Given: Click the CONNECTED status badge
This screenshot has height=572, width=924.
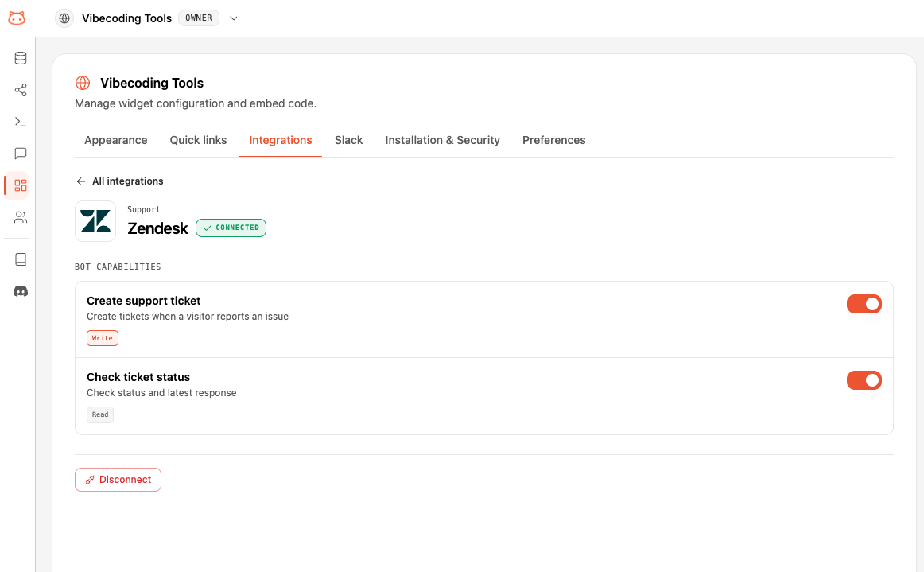Looking at the screenshot, I should tap(231, 228).
